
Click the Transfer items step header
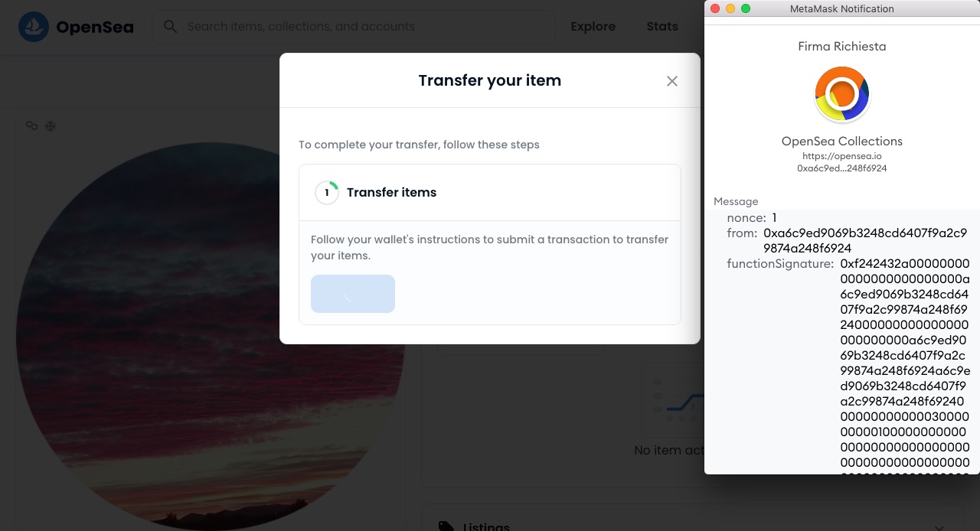(490, 193)
